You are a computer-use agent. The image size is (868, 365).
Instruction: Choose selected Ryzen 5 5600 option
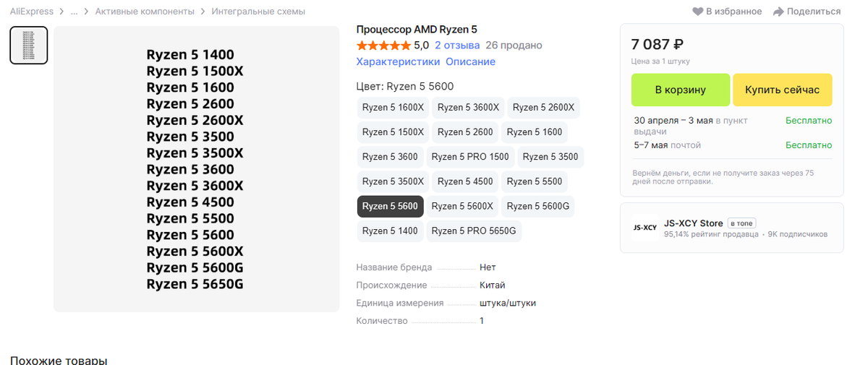point(390,206)
